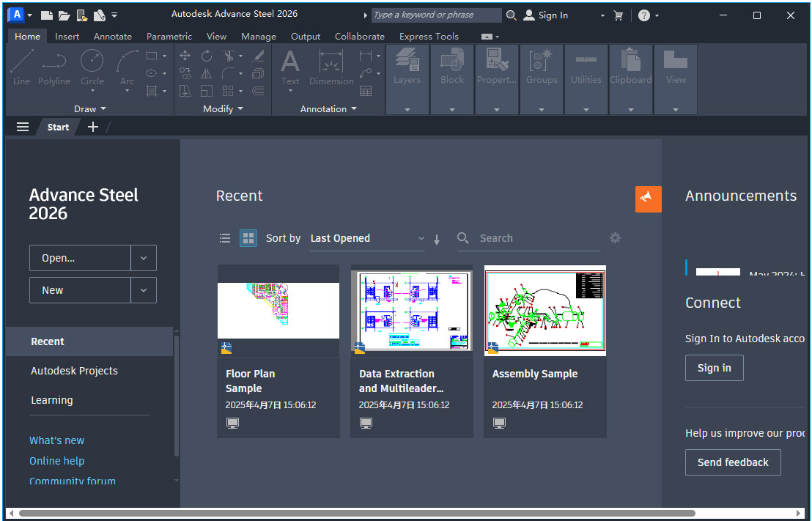This screenshot has height=521, width=812.
Task: Open the Utilities panel
Action: tap(586, 70)
